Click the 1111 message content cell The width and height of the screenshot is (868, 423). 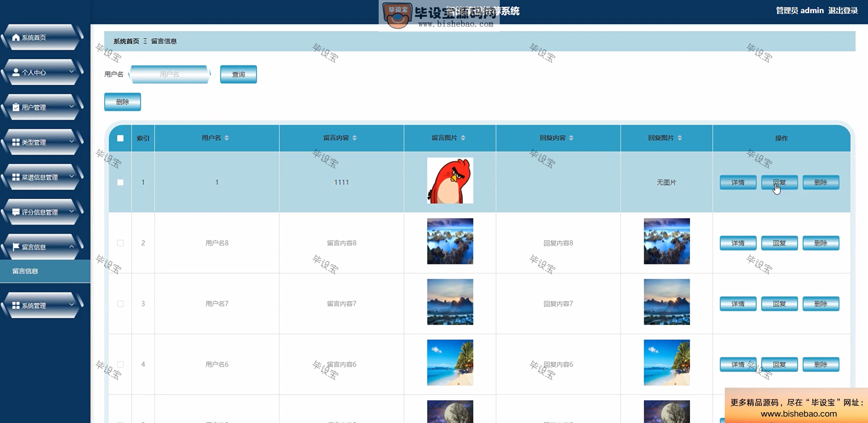tap(341, 182)
